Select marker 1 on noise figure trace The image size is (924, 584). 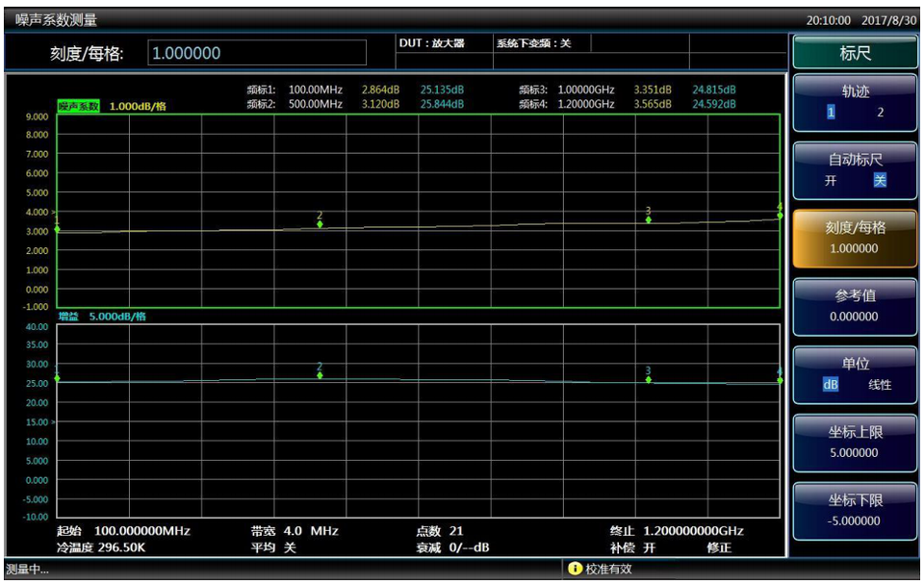pos(57,229)
